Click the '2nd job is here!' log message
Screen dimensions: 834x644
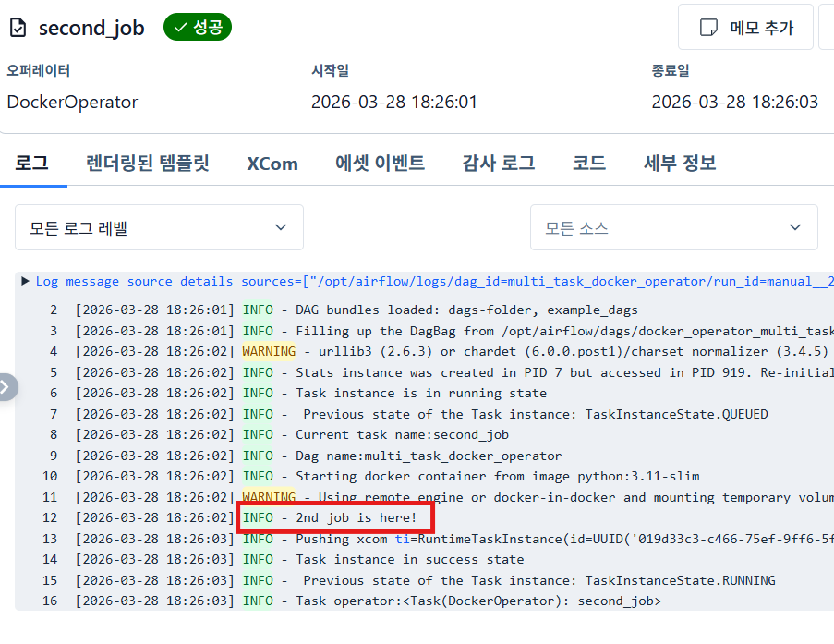click(x=356, y=517)
